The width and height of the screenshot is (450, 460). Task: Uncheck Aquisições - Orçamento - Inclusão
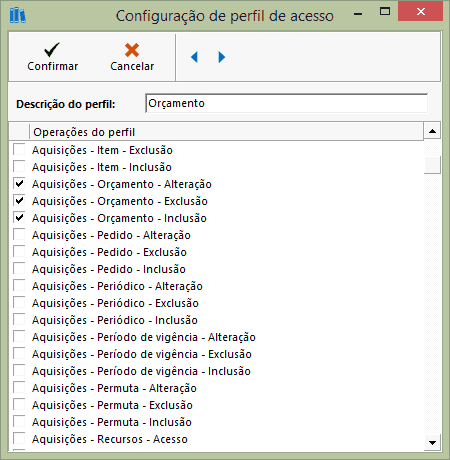19,218
